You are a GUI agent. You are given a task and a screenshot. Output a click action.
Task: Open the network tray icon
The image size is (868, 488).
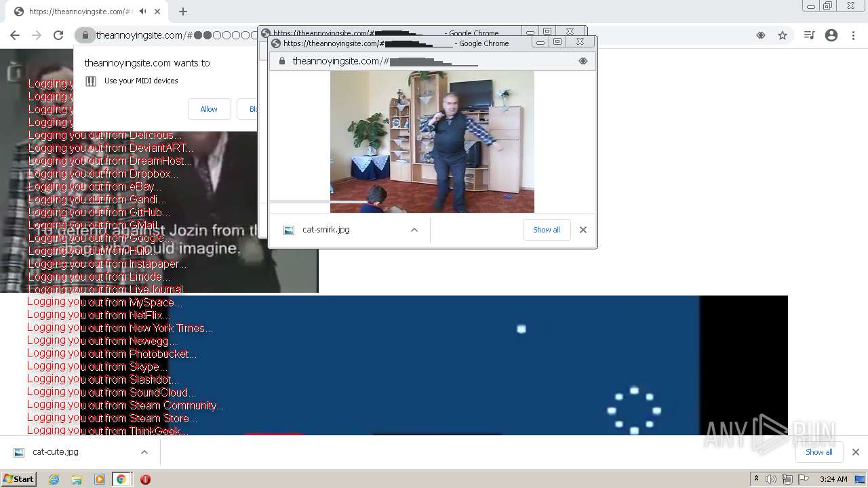[787, 479]
